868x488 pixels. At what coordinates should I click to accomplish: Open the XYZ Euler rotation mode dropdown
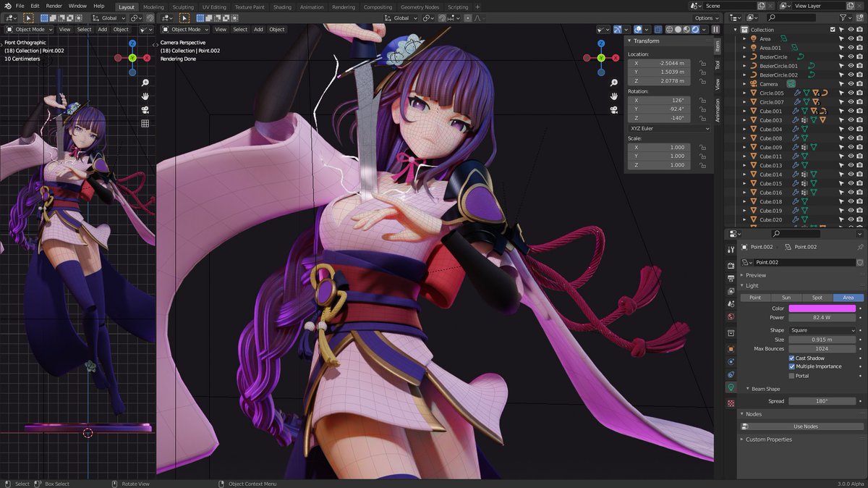(x=669, y=128)
